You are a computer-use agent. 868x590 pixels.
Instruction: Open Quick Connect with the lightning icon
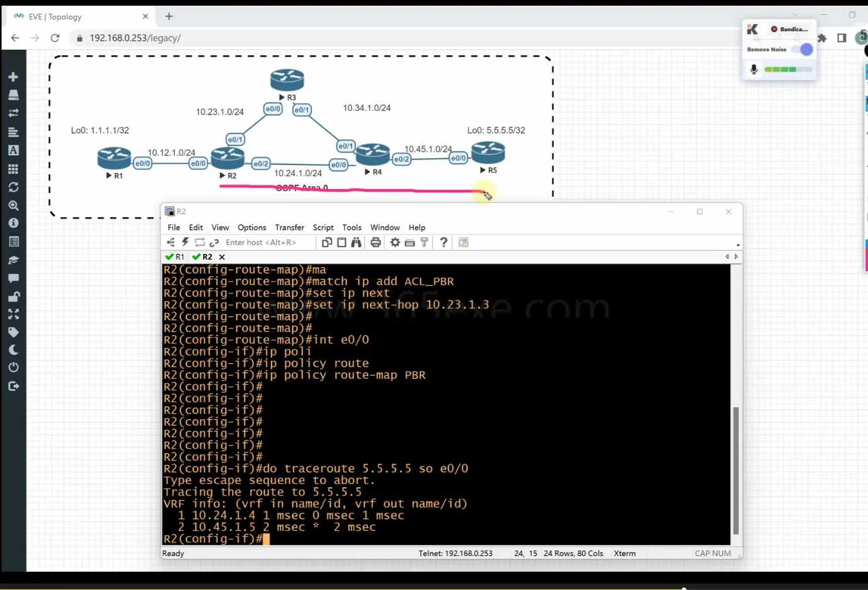click(x=185, y=242)
